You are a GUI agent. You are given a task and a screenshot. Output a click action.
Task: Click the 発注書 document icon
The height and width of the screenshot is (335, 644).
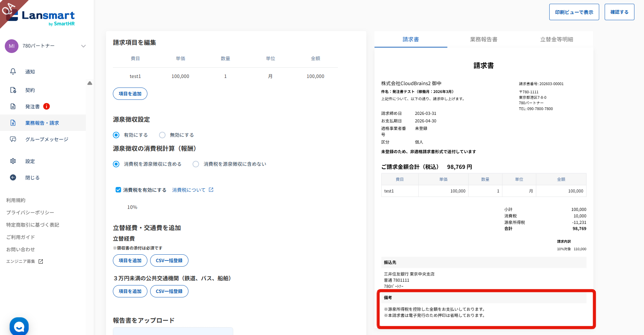[13, 106]
